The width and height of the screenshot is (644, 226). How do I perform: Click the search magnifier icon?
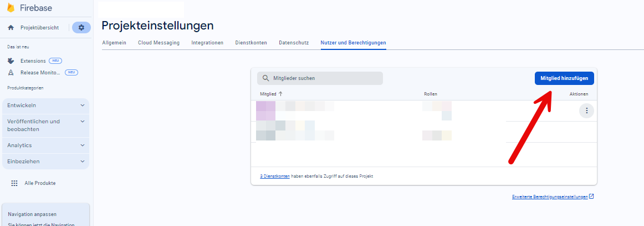pos(265,78)
